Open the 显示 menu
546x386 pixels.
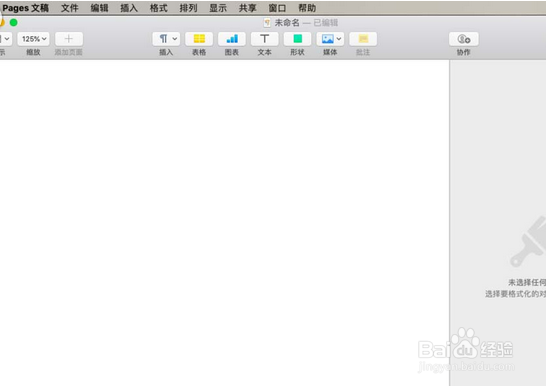click(218, 8)
